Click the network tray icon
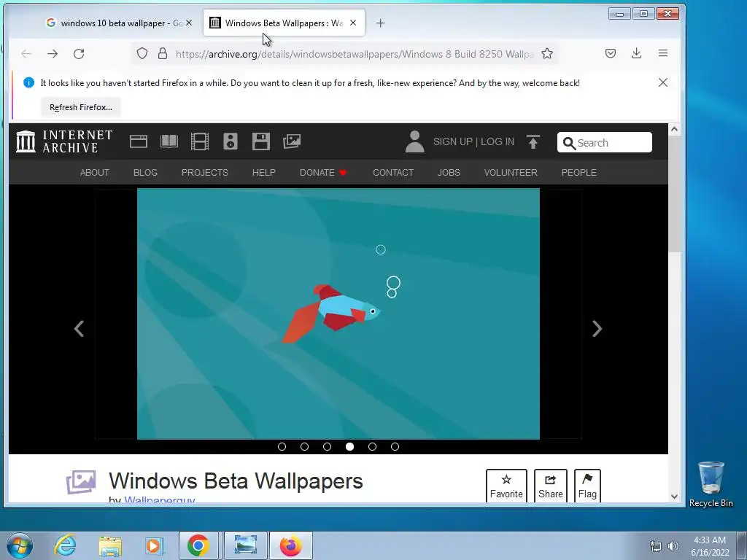The width and height of the screenshot is (747, 560). pyautogui.click(x=656, y=546)
